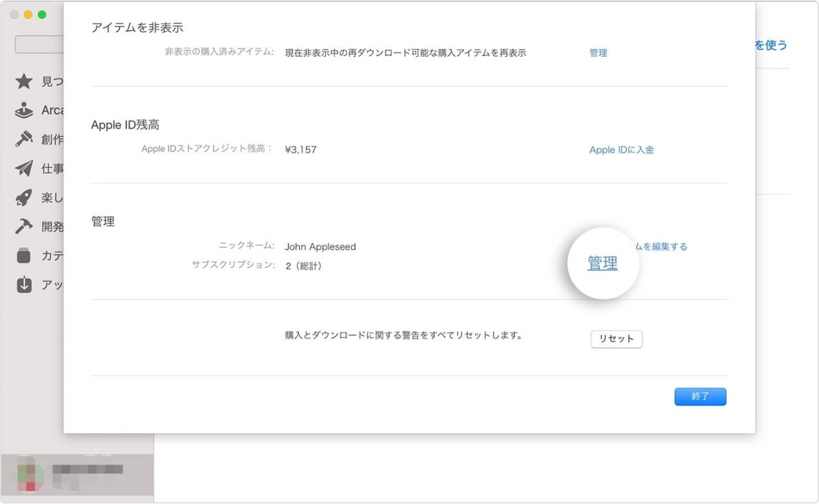
Task: Select the Create paintbrush icon in sidebar
Action: [24, 139]
